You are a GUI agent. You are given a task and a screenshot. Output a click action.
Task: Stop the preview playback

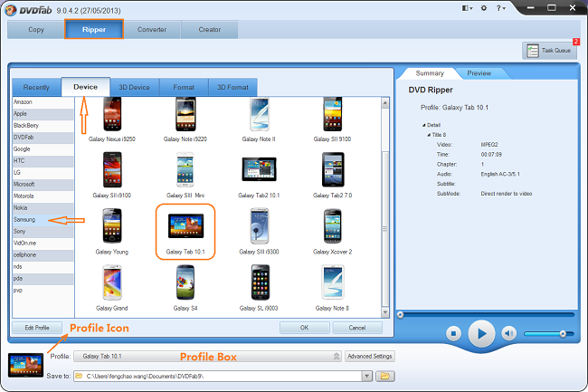453,333
